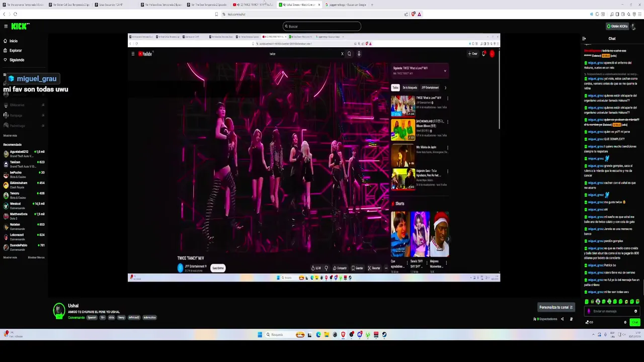
Task: Click Mostrar más under followed channels
Action: 10,135
